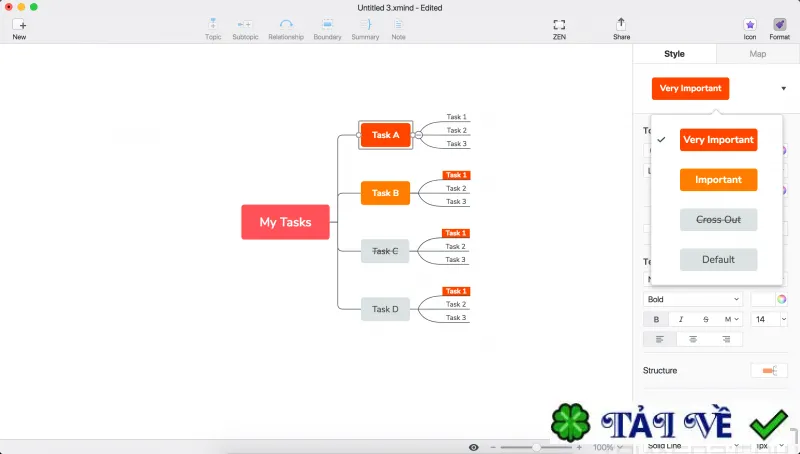Choose the Important style preset
Screen dimensions: 800x454
tap(718, 180)
